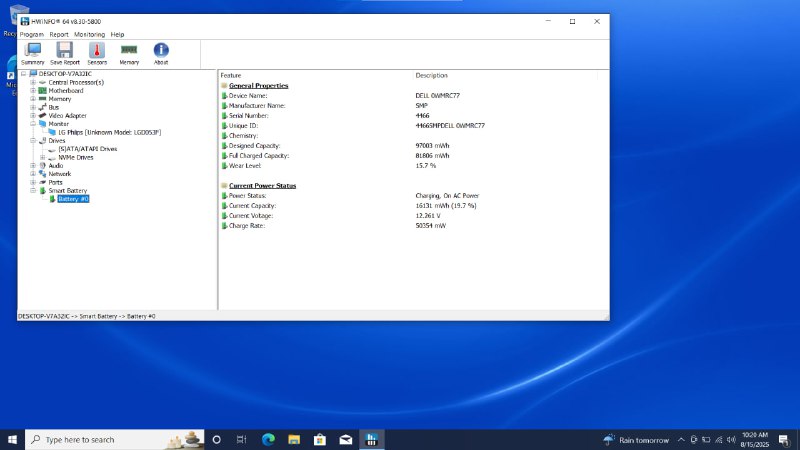Open the Program menu

(x=32, y=34)
